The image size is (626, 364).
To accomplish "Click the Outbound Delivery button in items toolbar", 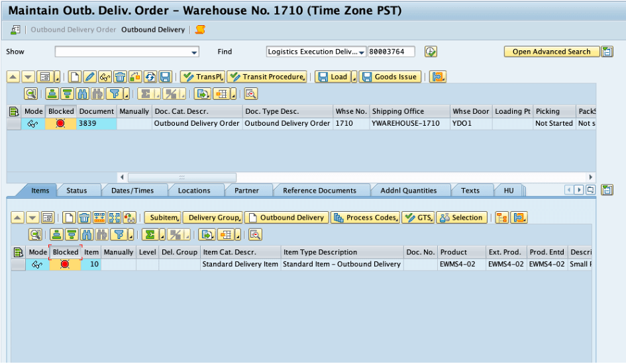I will (x=287, y=217).
